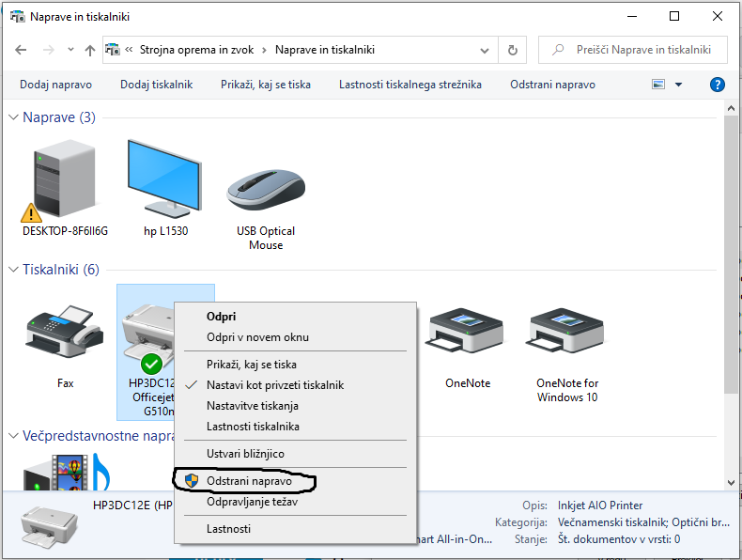Select Lastnosti tiskalnika in context menu
This screenshot has width=742, height=560.
pyautogui.click(x=253, y=427)
